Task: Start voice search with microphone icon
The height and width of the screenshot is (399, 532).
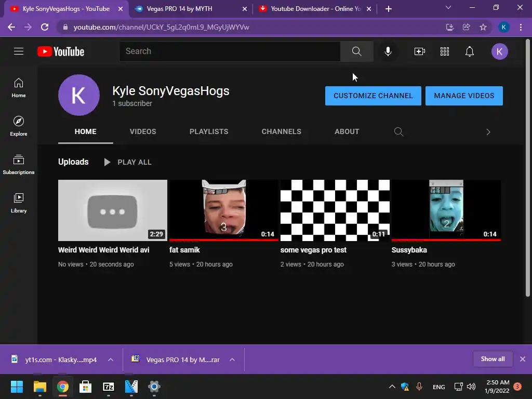Action: (x=388, y=51)
